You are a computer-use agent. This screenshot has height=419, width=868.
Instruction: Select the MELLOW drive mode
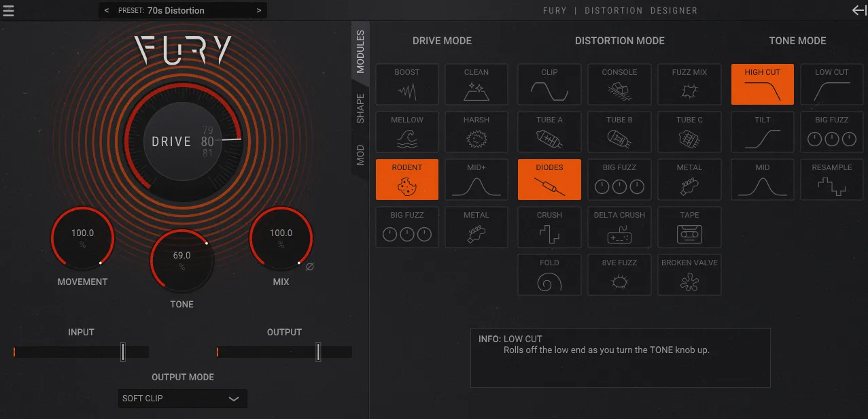point(406,131)
